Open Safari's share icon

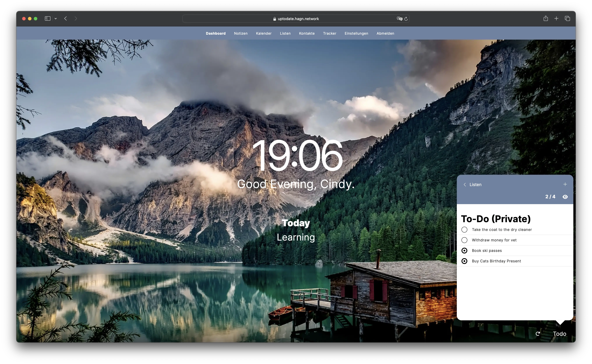(546, 18)
